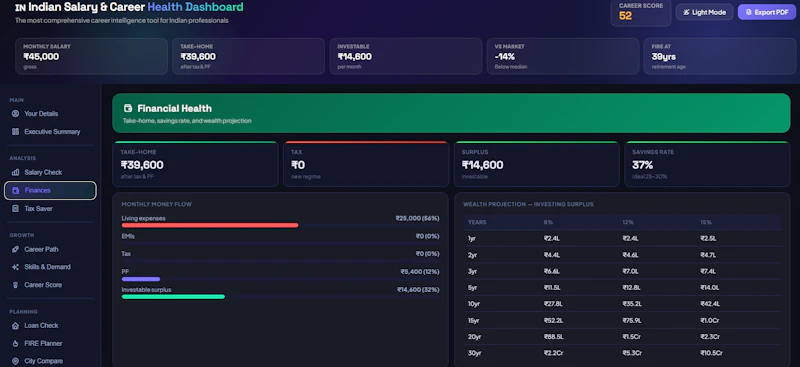Click the Savings Rate 37% card

click(707, 164)
